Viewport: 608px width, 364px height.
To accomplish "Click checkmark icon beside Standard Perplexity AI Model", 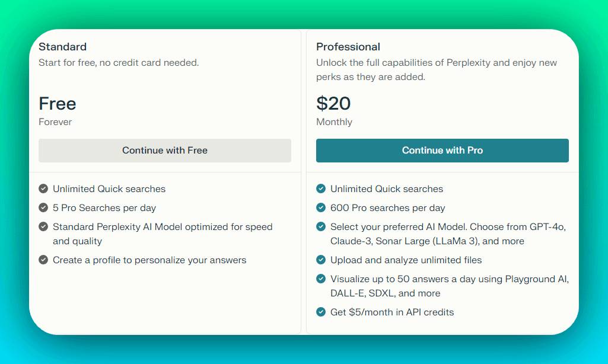I will click(x=43, y=227).
